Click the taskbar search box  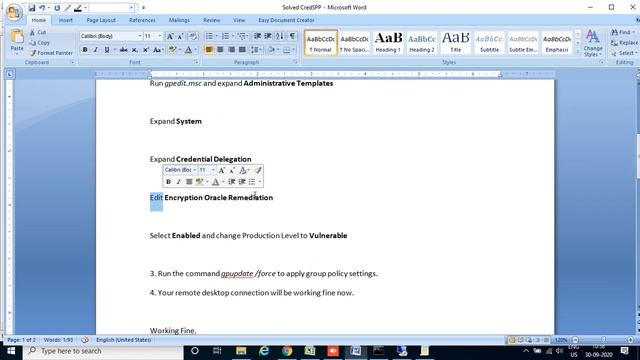click(104, 351)
